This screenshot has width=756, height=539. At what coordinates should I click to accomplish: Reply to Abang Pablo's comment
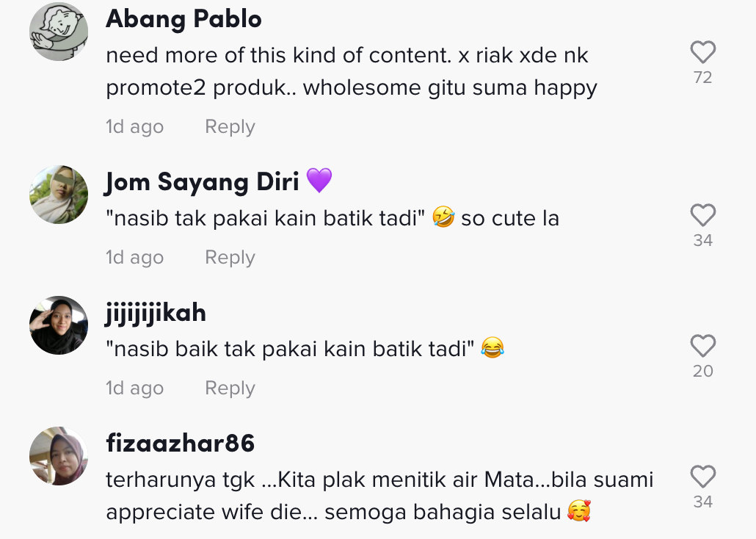point(230,127)
